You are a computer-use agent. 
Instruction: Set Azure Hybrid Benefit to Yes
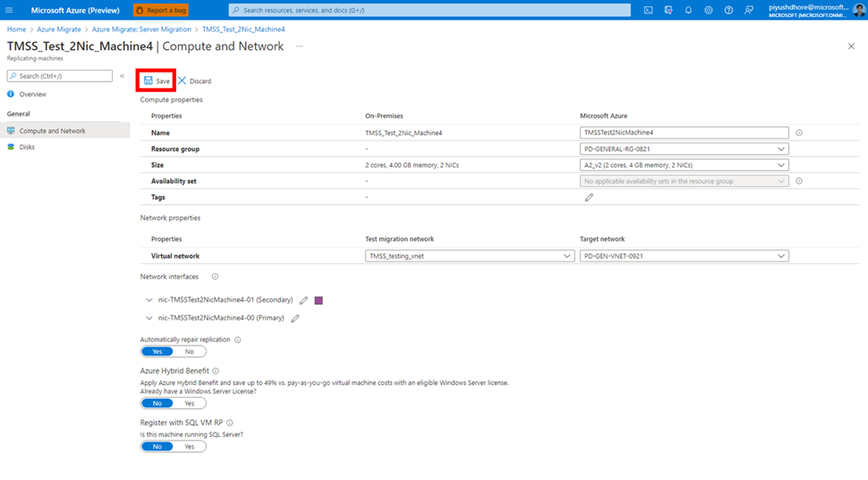coord(190,403)
